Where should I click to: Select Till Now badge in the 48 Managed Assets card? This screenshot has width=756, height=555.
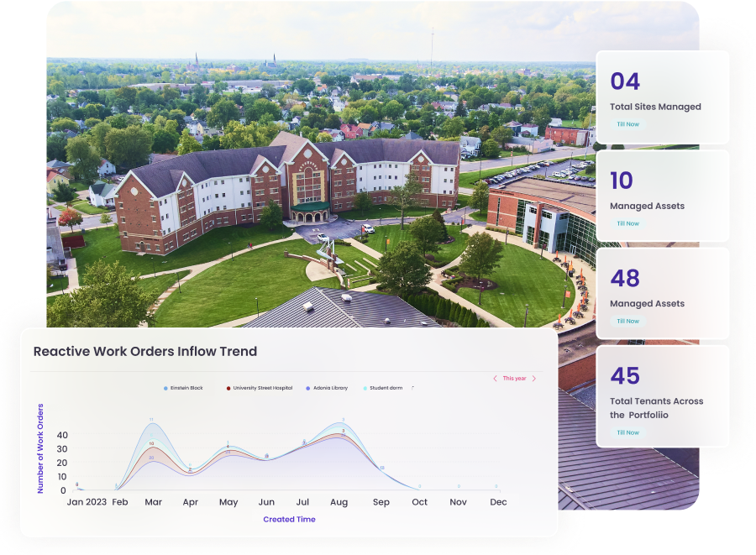tap(627, 321)
